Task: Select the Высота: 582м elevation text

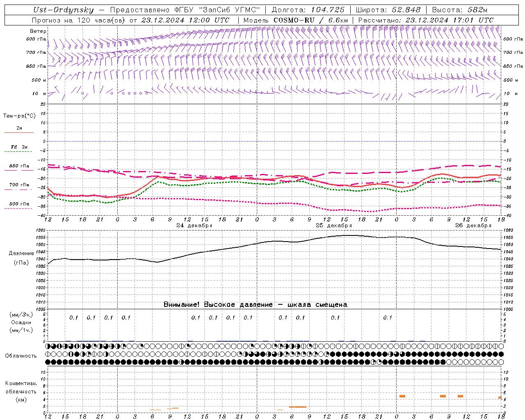Action: (459, 10)
